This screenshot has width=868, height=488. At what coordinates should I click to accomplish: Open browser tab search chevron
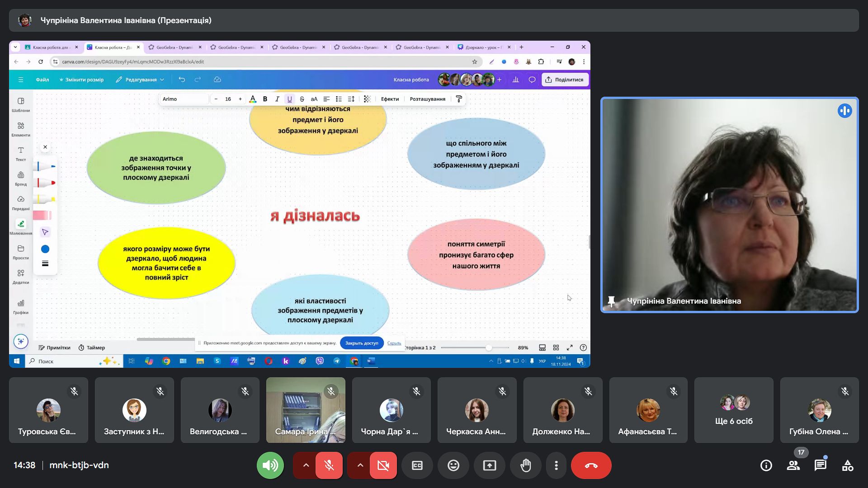[x=15, y=47]
